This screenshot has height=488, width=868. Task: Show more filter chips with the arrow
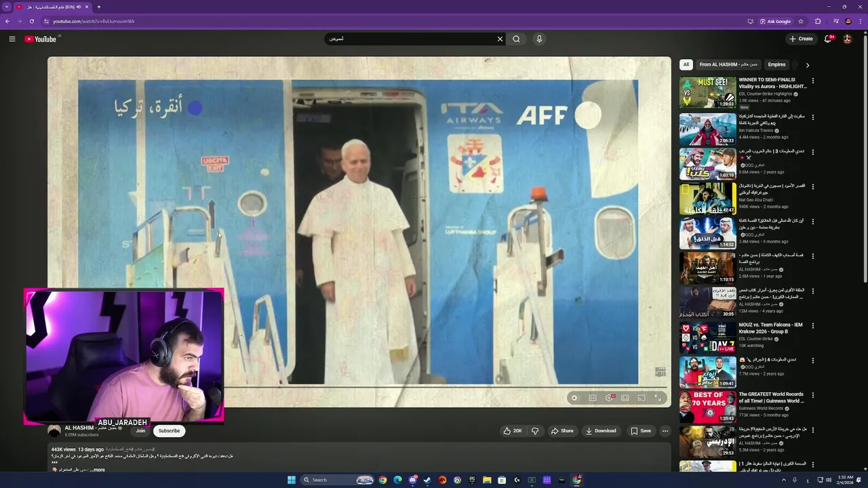point(807,65)
